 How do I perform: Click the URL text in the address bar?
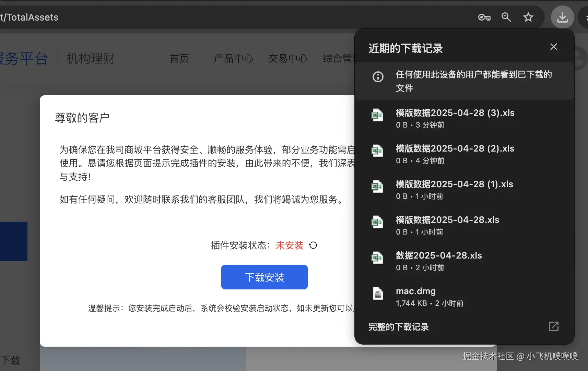tap(29, 17)
